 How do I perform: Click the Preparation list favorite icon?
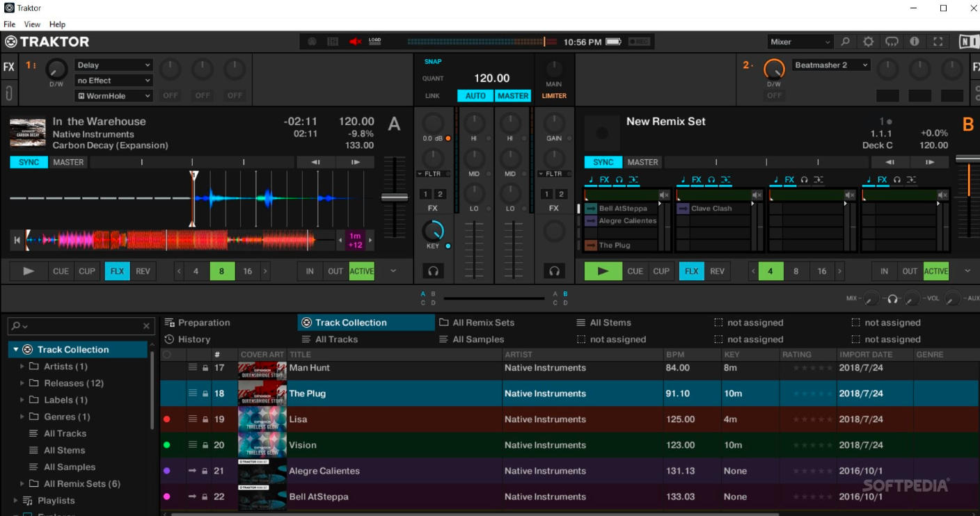click(169, 323)
